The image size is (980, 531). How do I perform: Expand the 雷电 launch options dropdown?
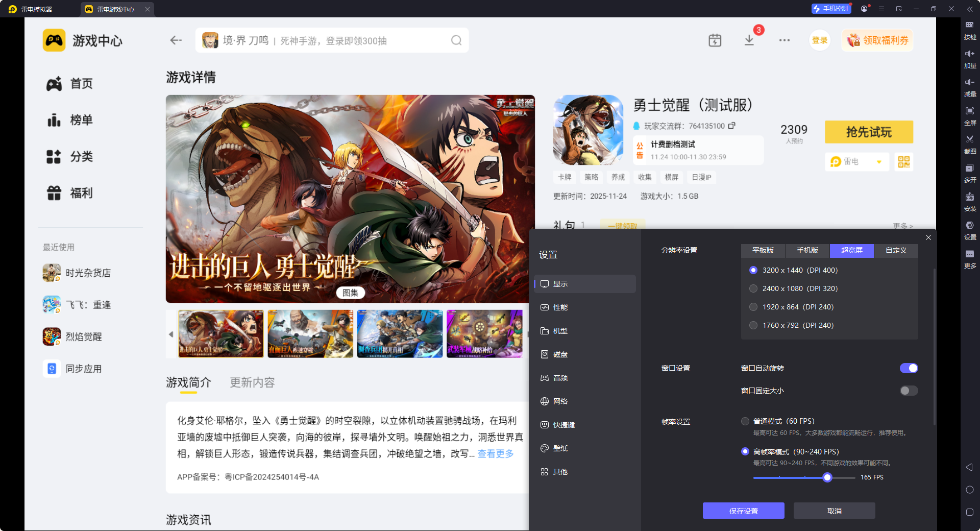pos(879,161)
